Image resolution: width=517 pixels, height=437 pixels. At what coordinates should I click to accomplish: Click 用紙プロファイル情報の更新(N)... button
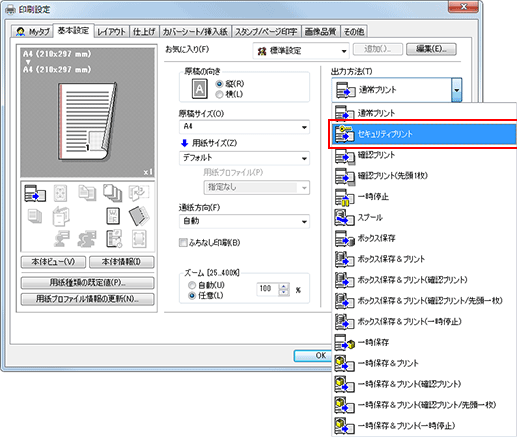tap(88, 299)
